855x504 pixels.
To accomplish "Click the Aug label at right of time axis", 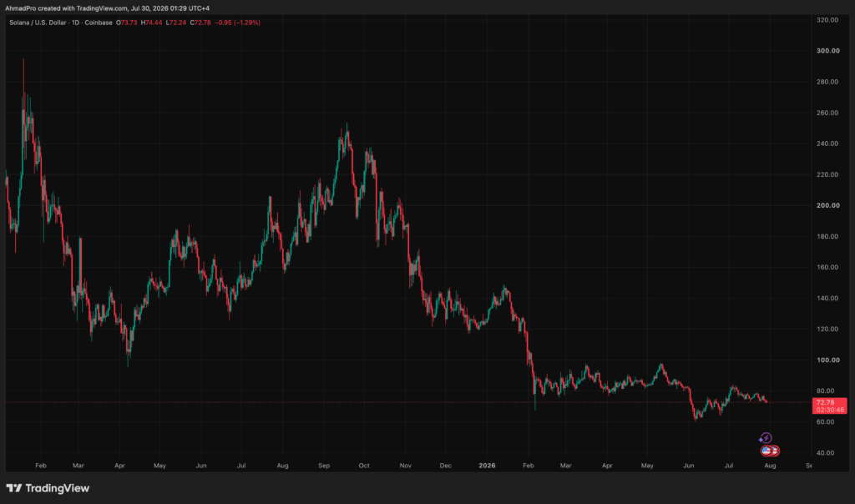I will [770, 466].
